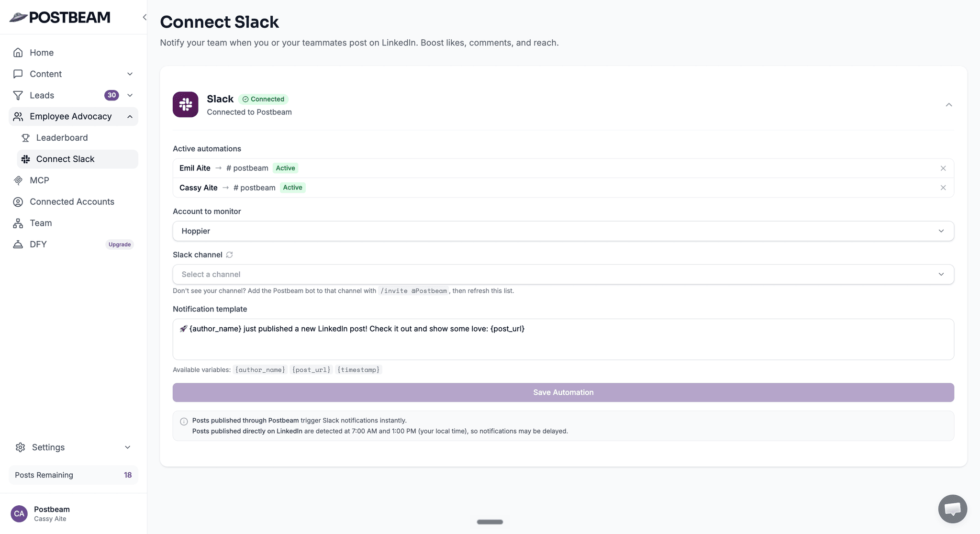Click the Active badge for Emil Aite

click(x=286, y=168)
